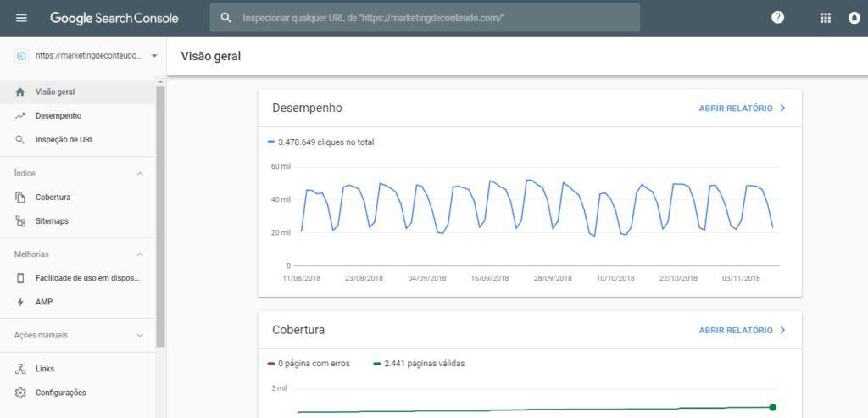Click the 16/09/2018 axis date label
The image size is (868, 418).
(x=489, y=278)
